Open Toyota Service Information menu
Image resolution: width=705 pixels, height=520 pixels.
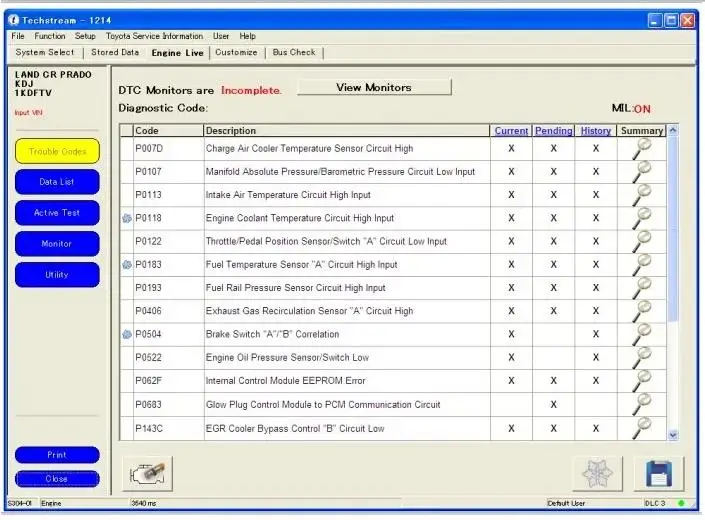click(x=154, y=36)
